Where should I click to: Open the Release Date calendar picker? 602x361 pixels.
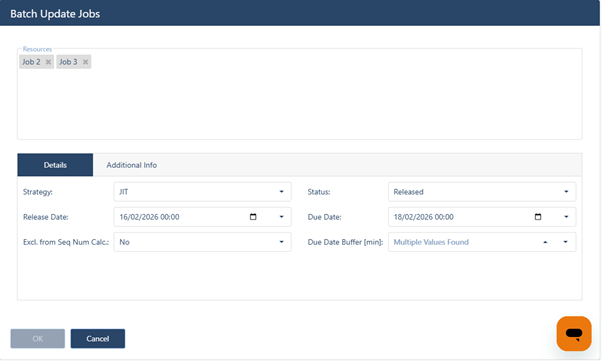click(253, 217)
